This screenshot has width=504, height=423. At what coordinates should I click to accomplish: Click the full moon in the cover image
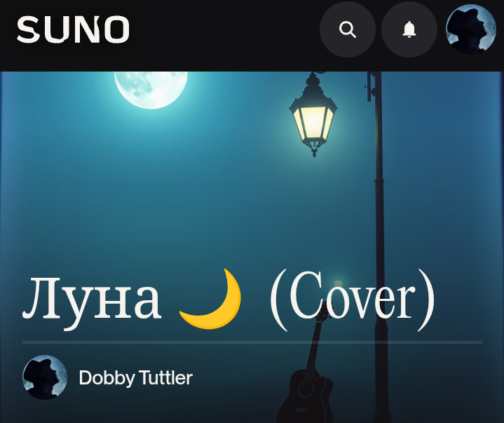(151, 90)
